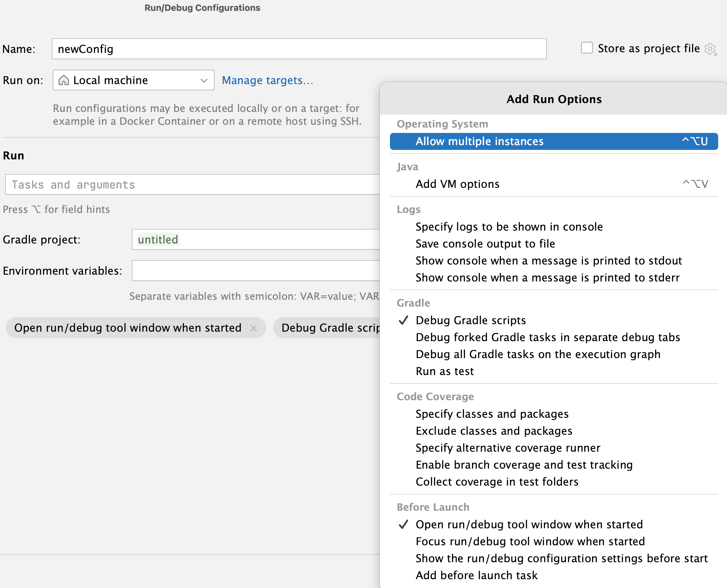Choose Specify alternative coverage runner
The height and width of the screenshot is (588, 727).
tap(554, 448)
